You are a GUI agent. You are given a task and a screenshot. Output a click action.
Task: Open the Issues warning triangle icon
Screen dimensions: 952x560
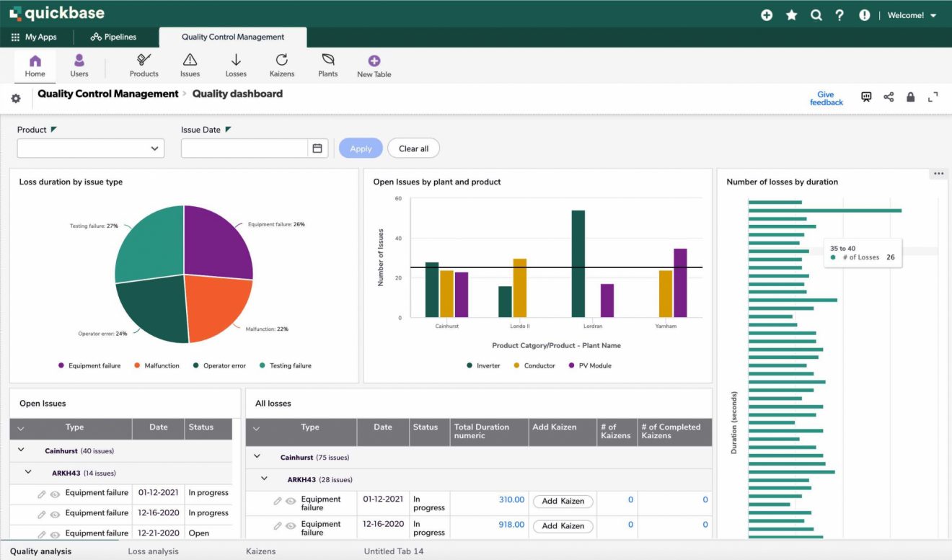tap(190, 61)
